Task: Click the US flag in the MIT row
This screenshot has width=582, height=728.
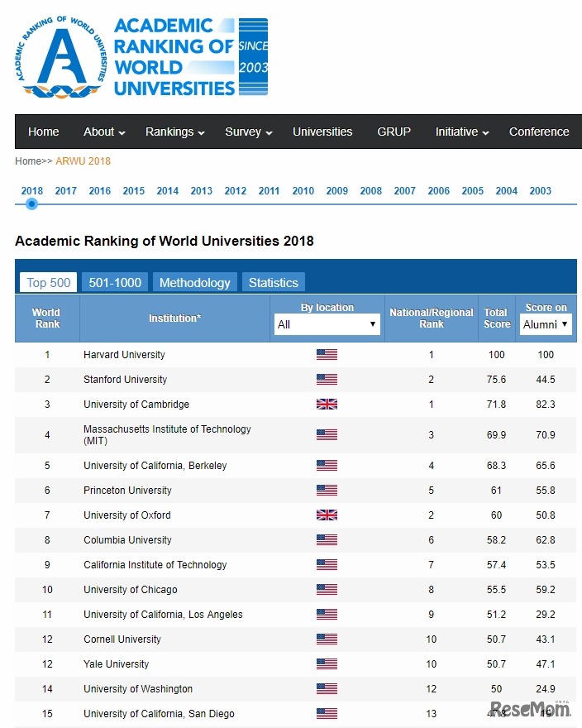Action: pos(327,435)
